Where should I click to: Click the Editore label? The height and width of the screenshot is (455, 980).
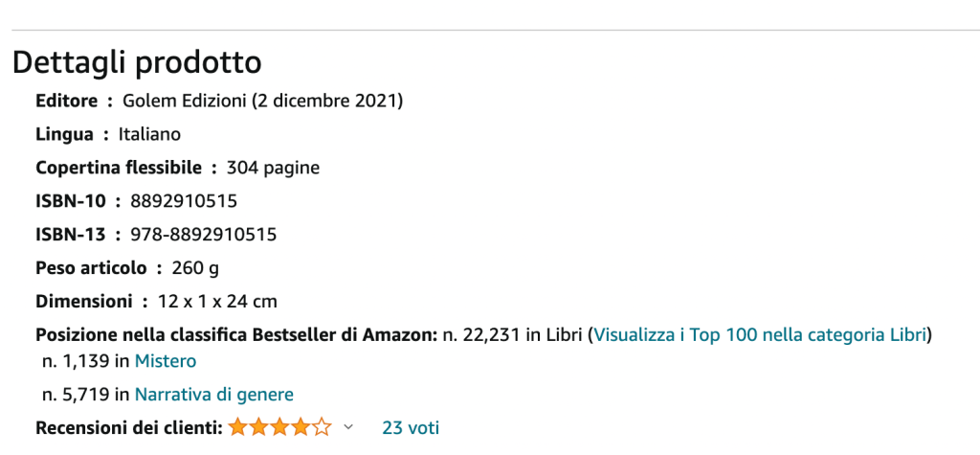[66, 101]
